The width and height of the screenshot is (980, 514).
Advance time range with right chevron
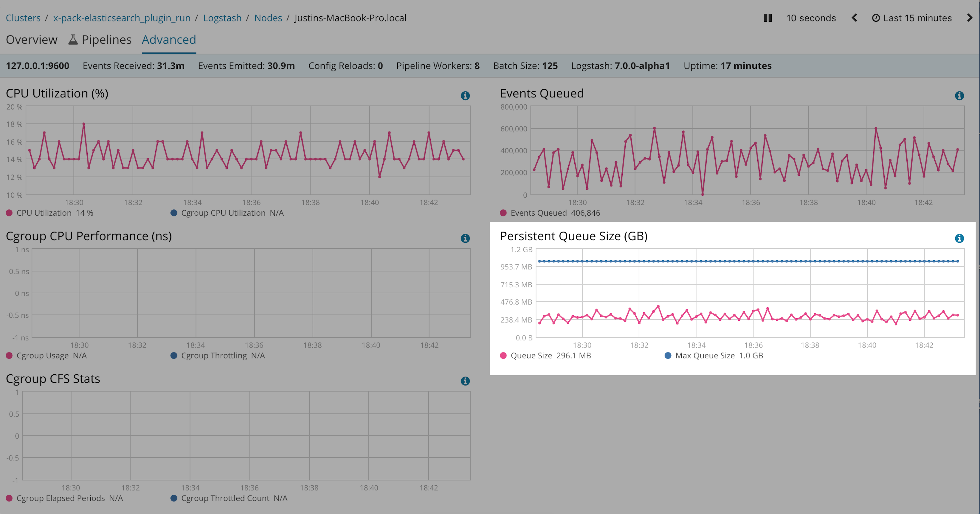pyautogui.click(x=969, y=18)
